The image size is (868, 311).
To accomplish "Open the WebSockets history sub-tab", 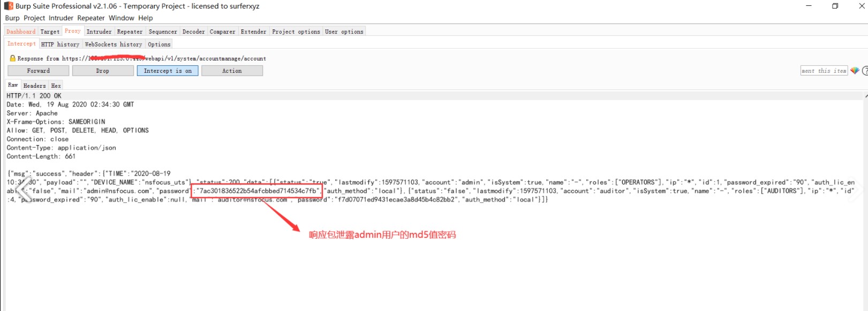I will [x=114, y=44].
